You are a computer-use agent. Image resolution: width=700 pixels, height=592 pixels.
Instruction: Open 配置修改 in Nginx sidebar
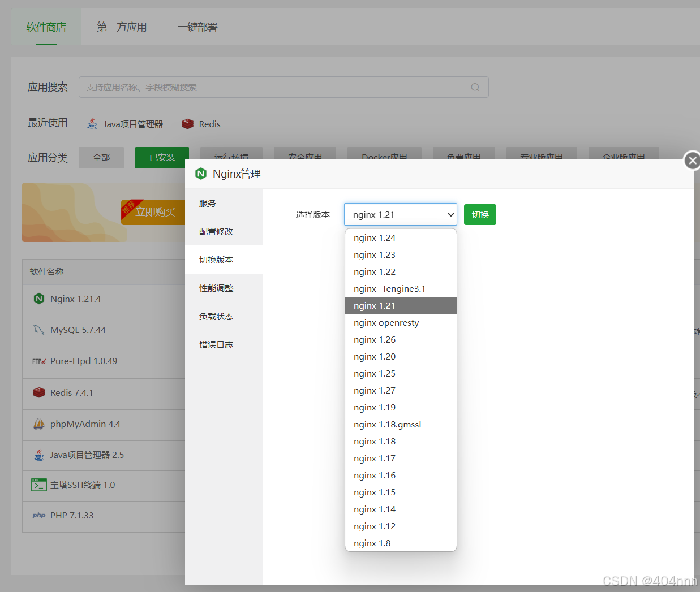click(224, 231)
